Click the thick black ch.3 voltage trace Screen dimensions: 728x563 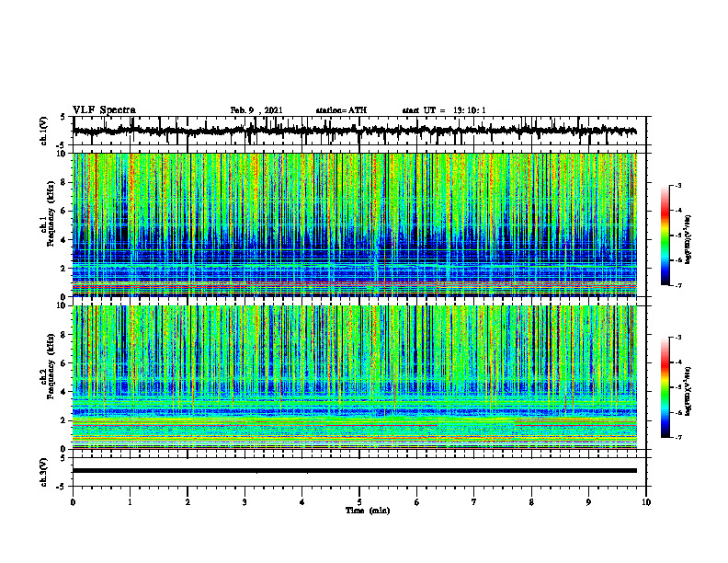354,471
